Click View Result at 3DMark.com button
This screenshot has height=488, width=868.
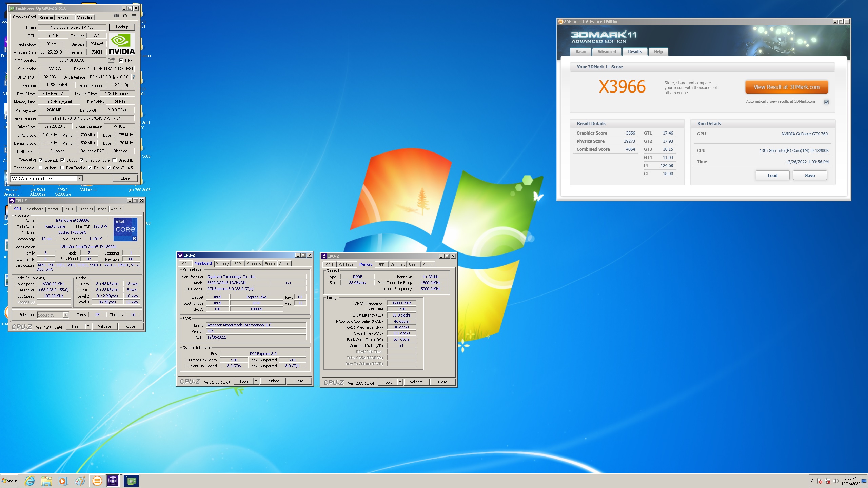787,87
